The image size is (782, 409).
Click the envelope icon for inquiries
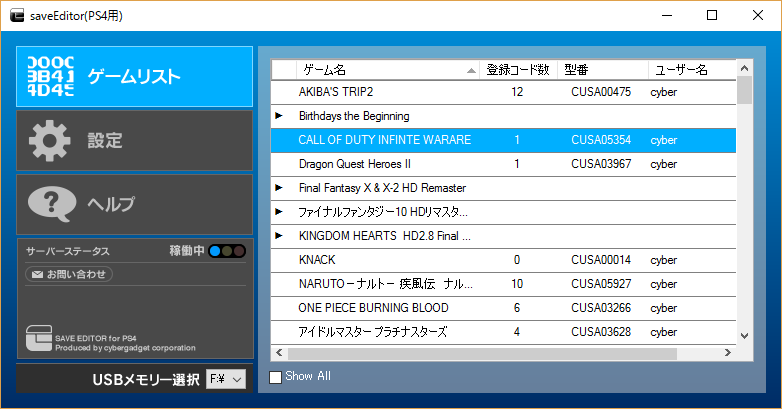[x=37, y=274]
